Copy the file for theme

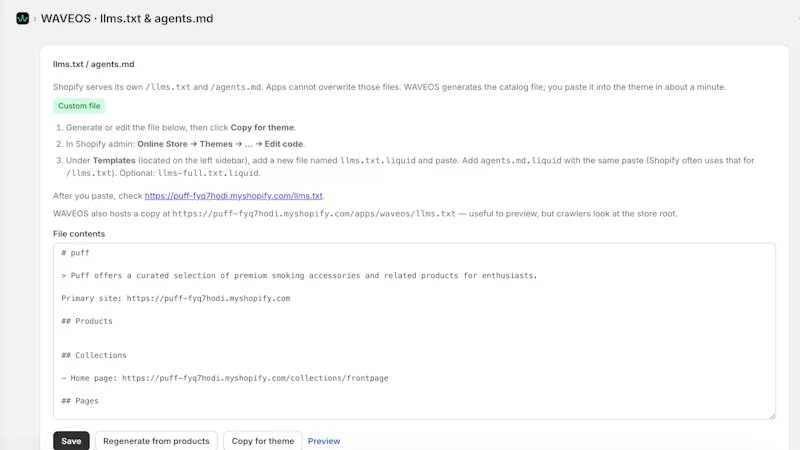click(263, 441)
